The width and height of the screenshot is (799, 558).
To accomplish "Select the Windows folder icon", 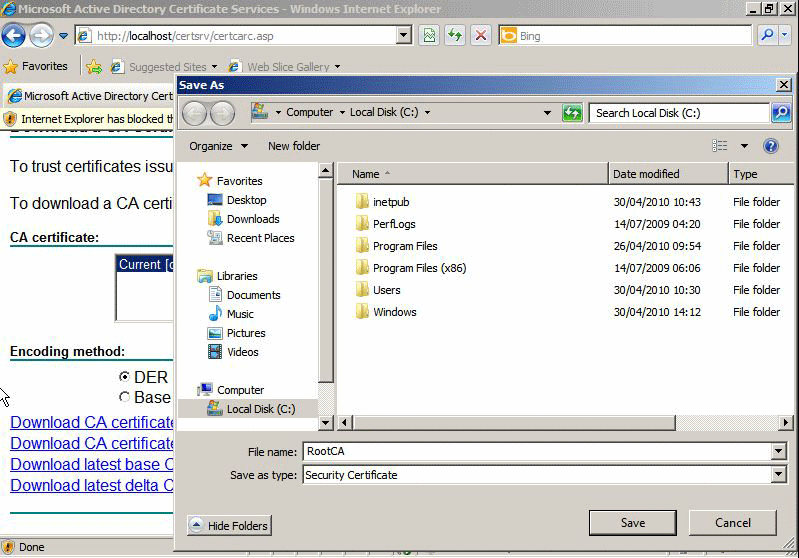I will point(362,312).
